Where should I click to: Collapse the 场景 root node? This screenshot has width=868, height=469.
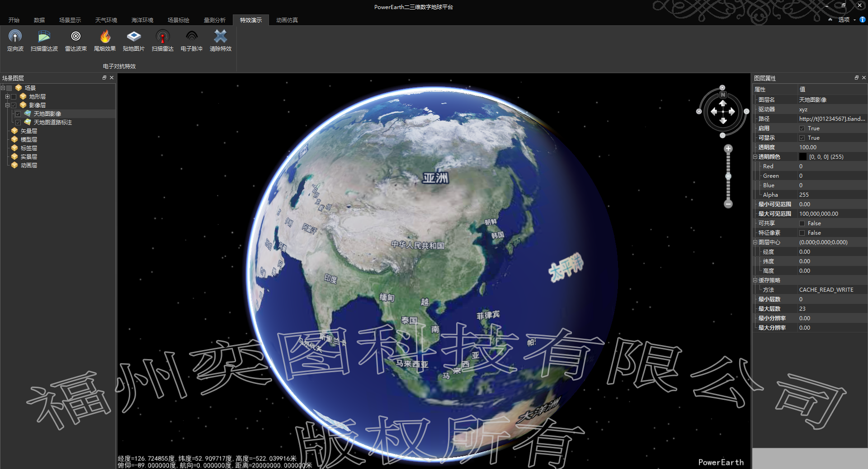(3, 88)
